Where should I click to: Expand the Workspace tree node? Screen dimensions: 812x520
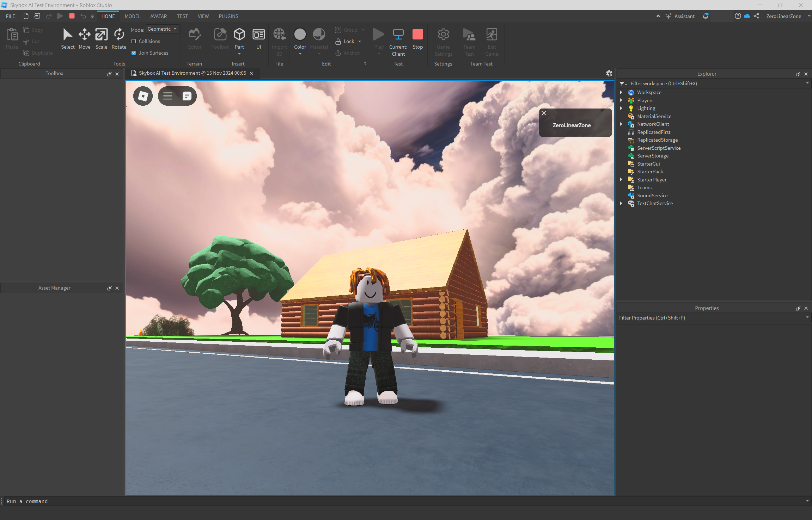click(x=621, y=92)
